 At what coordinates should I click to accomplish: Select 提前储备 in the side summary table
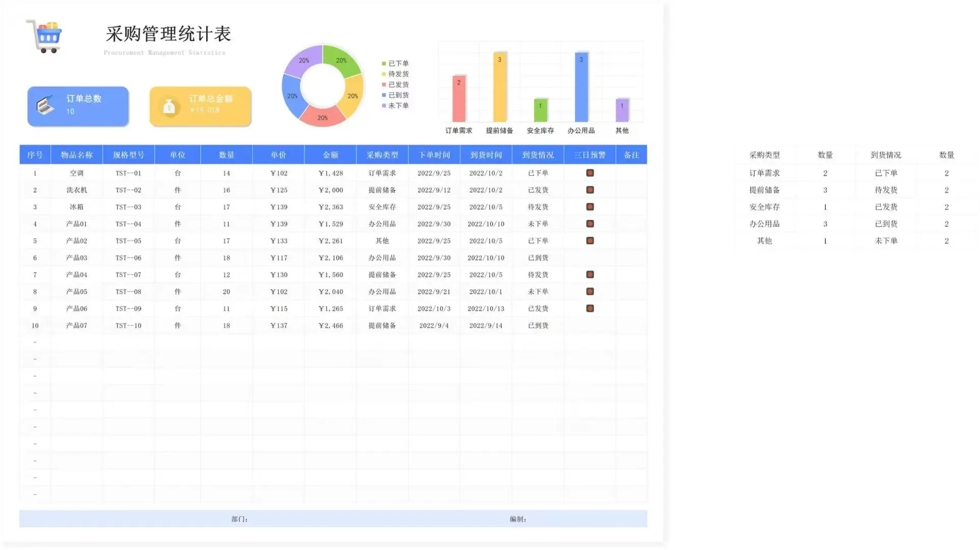[765, 190]
